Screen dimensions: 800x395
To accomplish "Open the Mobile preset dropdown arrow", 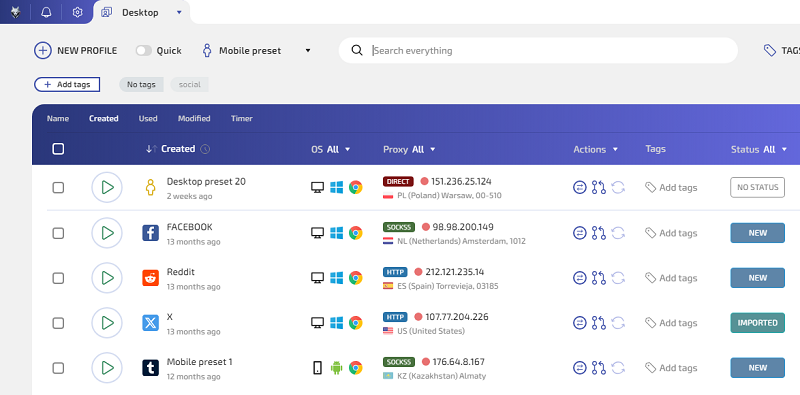I will pos(308,51).
